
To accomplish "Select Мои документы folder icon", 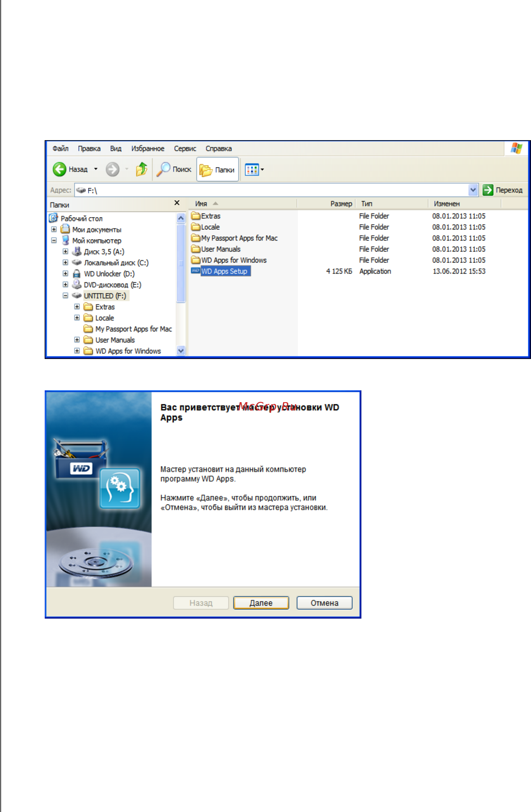I will pyautogui.click(x=65, y=229).
